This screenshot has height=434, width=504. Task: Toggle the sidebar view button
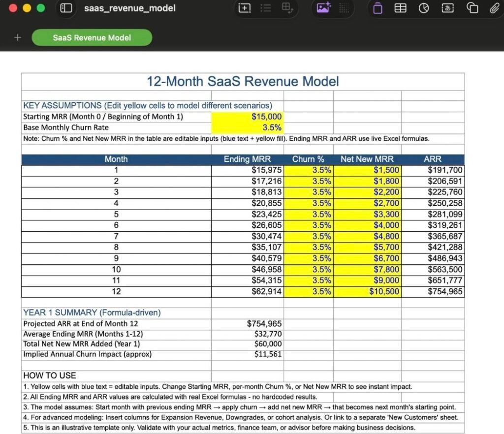click(66, 8)
